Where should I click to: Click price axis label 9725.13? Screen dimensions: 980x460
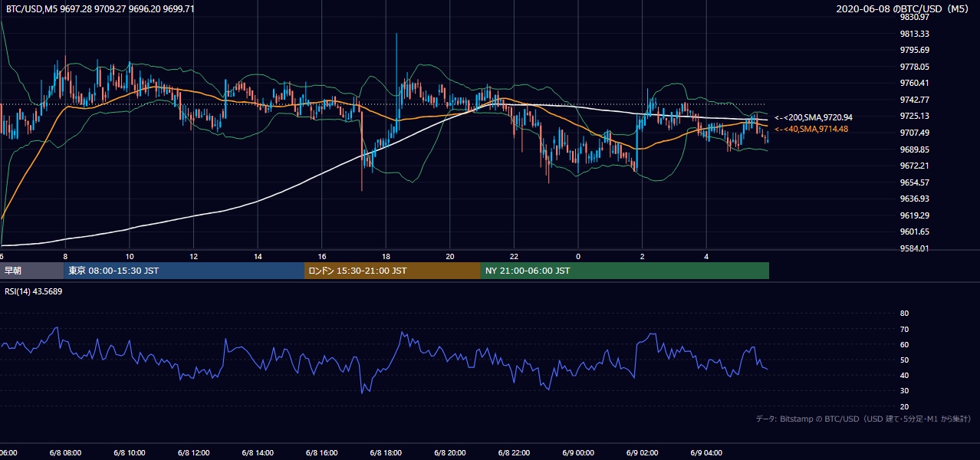click(914, 116)
